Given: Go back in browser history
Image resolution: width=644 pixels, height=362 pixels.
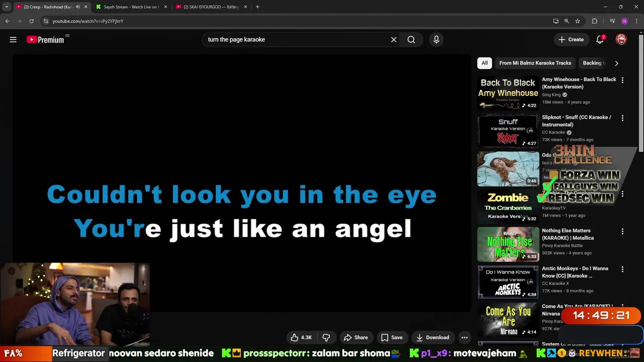Looking at the screenshot, I should (8, 21).
